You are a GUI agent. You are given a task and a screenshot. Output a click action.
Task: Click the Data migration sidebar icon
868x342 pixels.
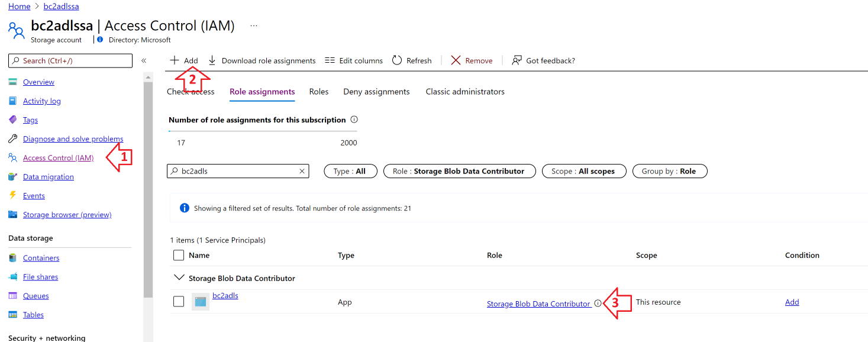(13, 177)
